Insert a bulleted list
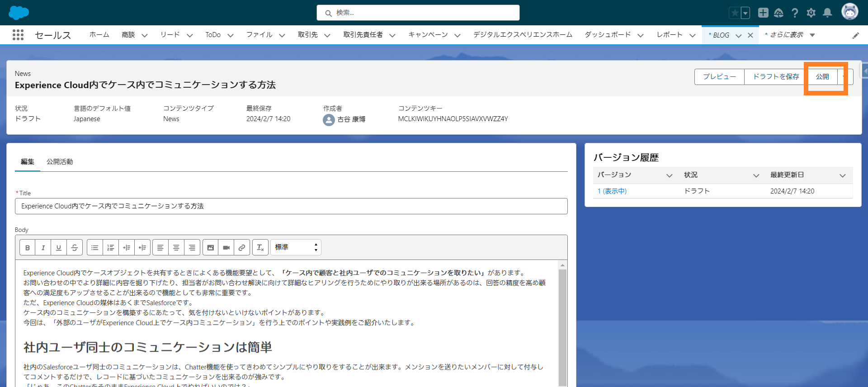The height and width of the screenshot is (387, 868). (x=95, y=247)
